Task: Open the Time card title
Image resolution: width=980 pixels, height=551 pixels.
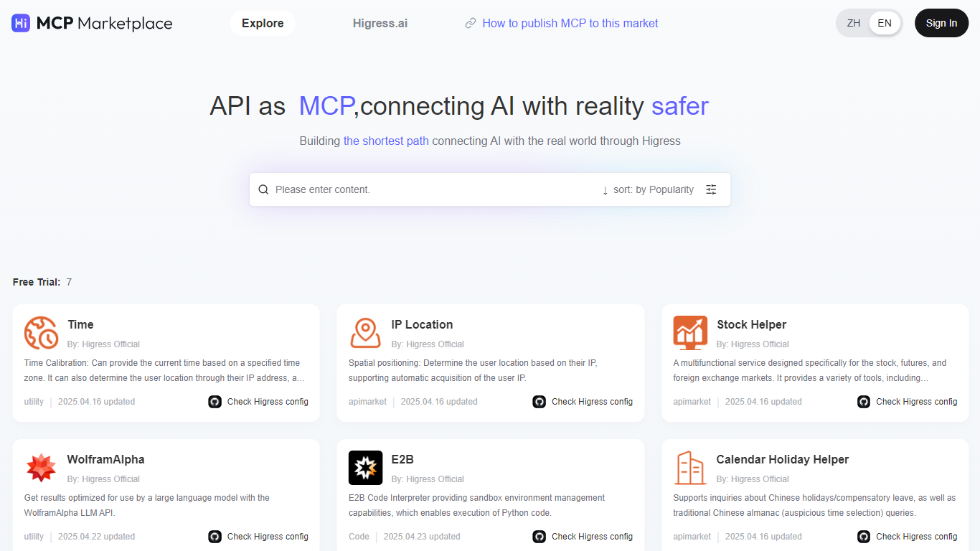Action: tap(80, 324)
